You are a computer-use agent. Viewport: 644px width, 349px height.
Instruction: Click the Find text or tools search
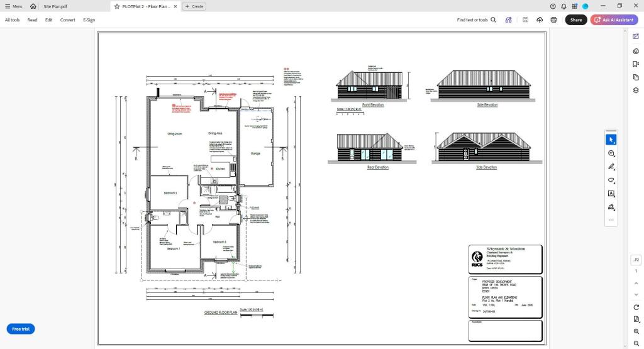pyautogui.click(x=477, y=19)
